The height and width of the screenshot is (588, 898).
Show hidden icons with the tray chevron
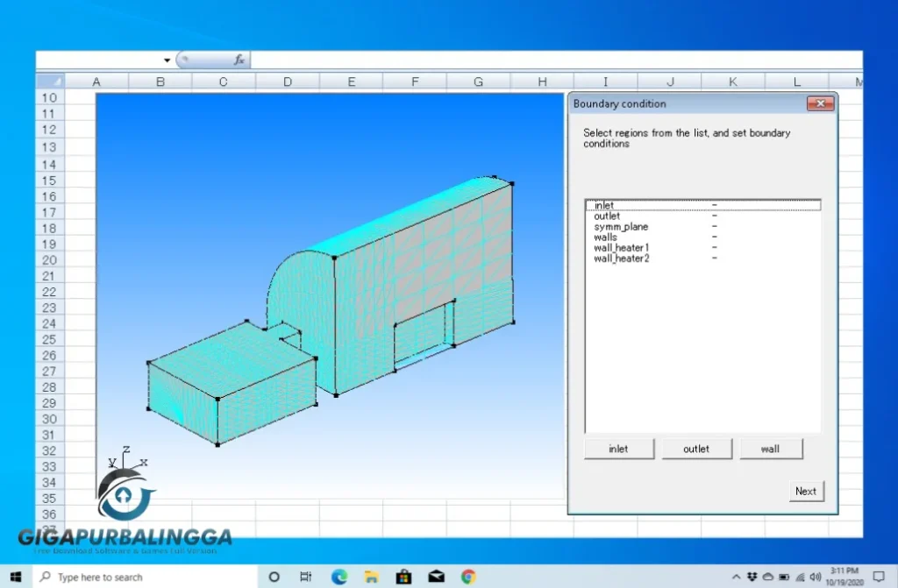[x=737, y=577]
